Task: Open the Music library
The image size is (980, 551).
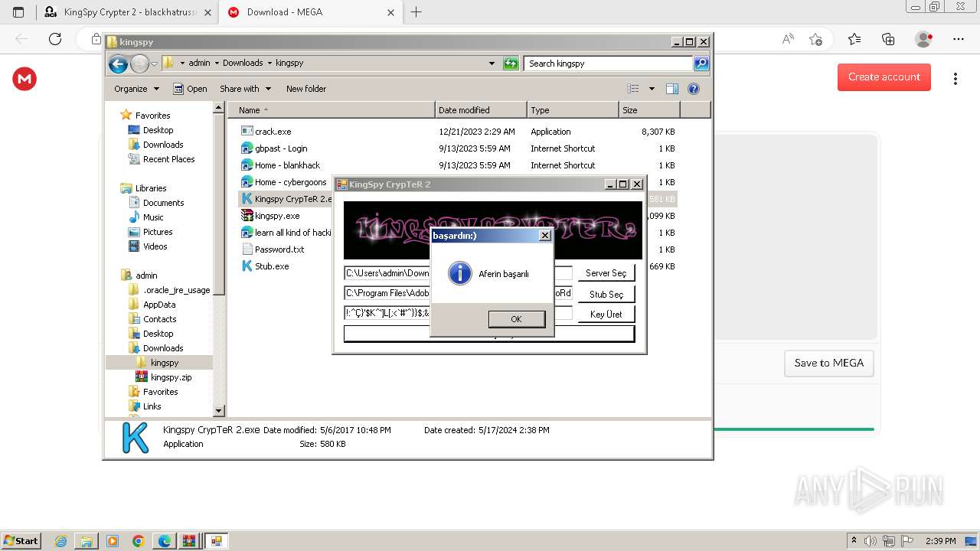Action: click(153, 217)
